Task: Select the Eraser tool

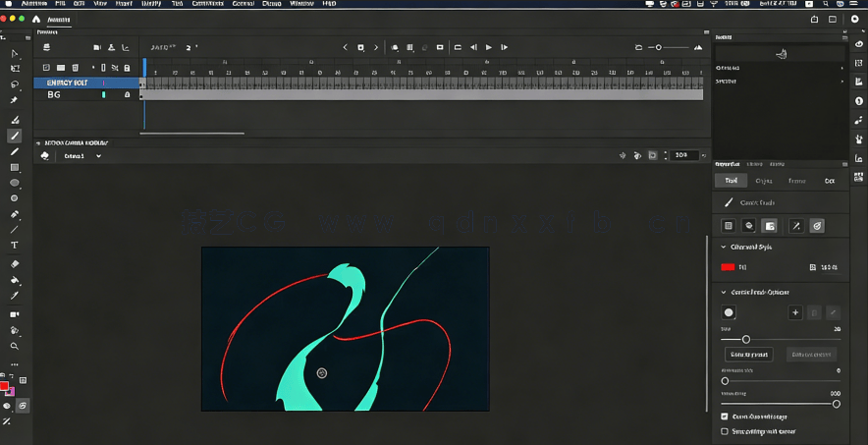Action: point(15,264)
